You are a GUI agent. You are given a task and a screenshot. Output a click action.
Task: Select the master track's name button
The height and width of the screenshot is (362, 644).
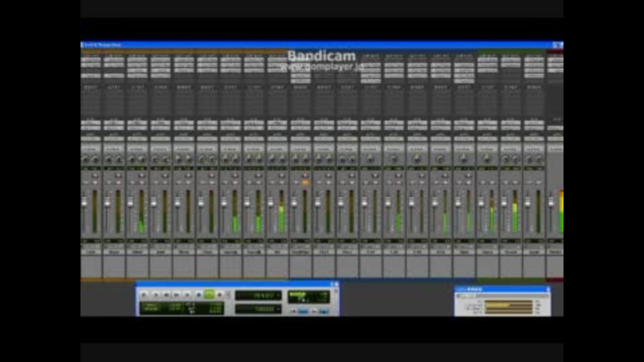point(555,251)
